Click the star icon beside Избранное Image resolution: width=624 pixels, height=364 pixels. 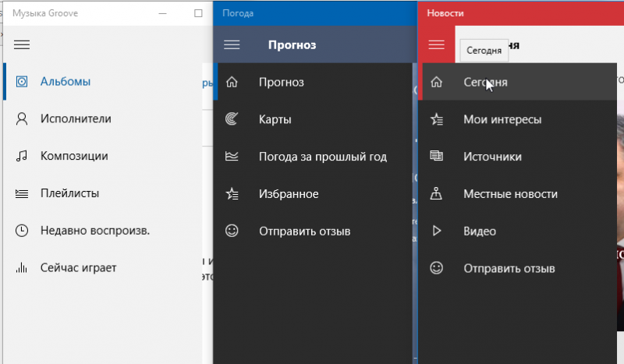coord(232,194)
